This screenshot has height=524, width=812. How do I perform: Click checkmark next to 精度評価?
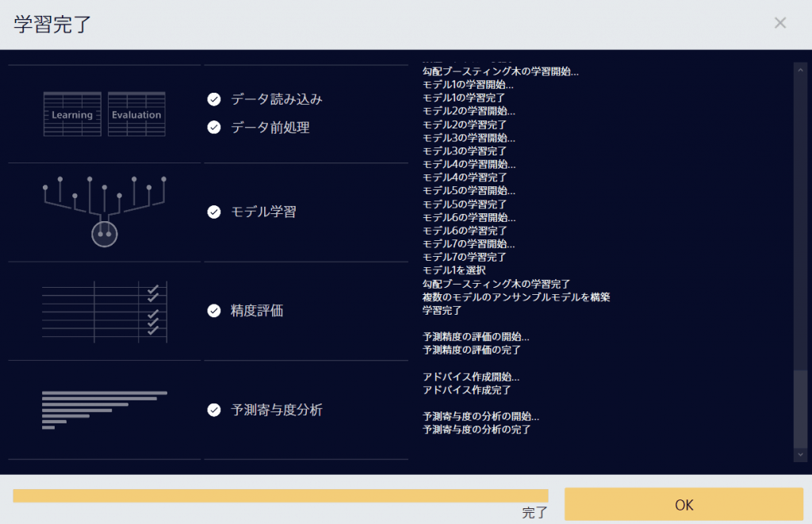(213, 311)
